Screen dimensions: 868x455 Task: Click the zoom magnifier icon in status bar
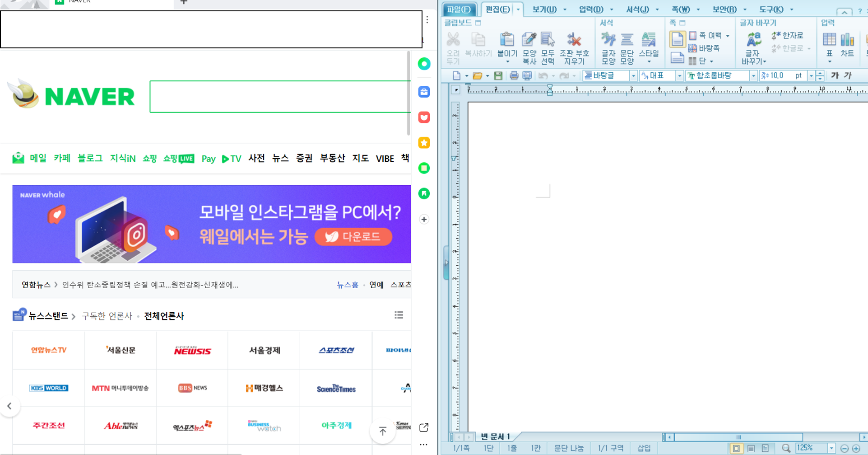tap(786, 448)
